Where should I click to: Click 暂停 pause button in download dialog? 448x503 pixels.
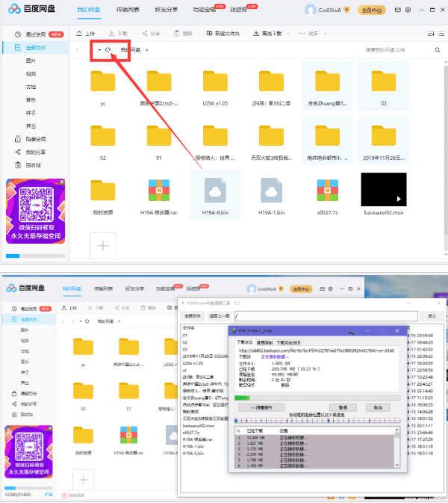click(x=343, y=407)
